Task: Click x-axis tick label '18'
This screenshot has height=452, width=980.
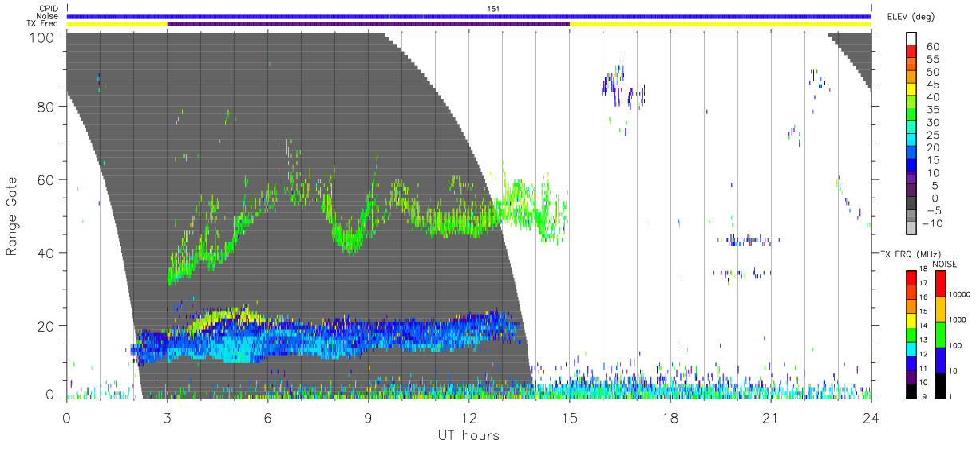Action: [670, 417]
